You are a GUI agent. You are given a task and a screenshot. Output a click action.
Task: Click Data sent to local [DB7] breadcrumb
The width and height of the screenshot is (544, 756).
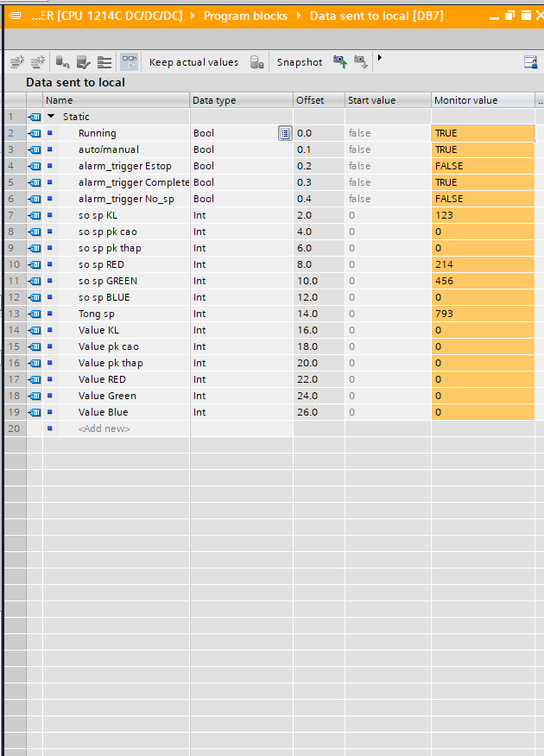pyautogui.click(x=376, y=16)
